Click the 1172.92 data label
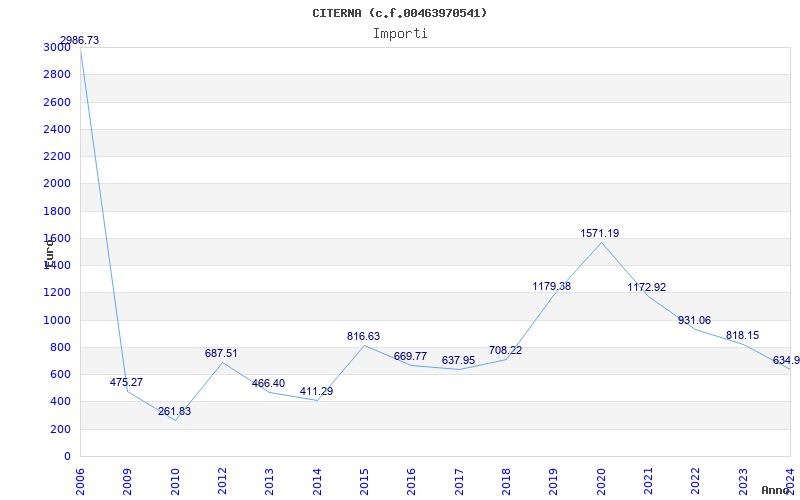Viewport: 800px width, 500px height. tap(646, 287)
